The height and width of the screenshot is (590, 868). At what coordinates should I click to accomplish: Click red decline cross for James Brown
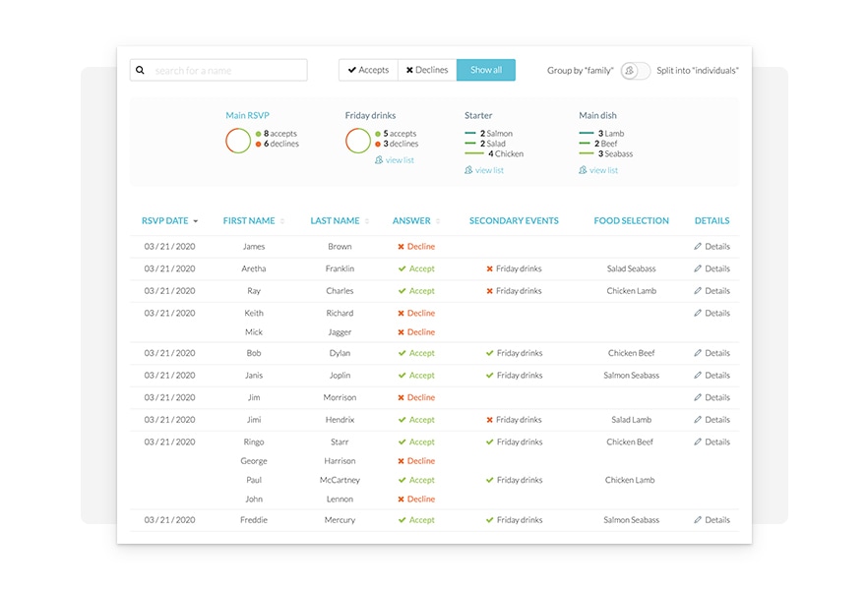pos(401,247)
